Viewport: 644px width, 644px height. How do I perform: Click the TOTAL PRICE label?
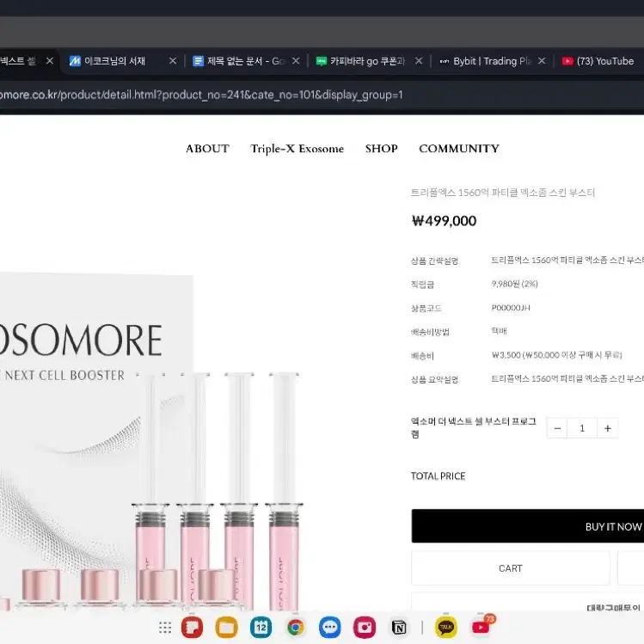(x=439, y=476)
